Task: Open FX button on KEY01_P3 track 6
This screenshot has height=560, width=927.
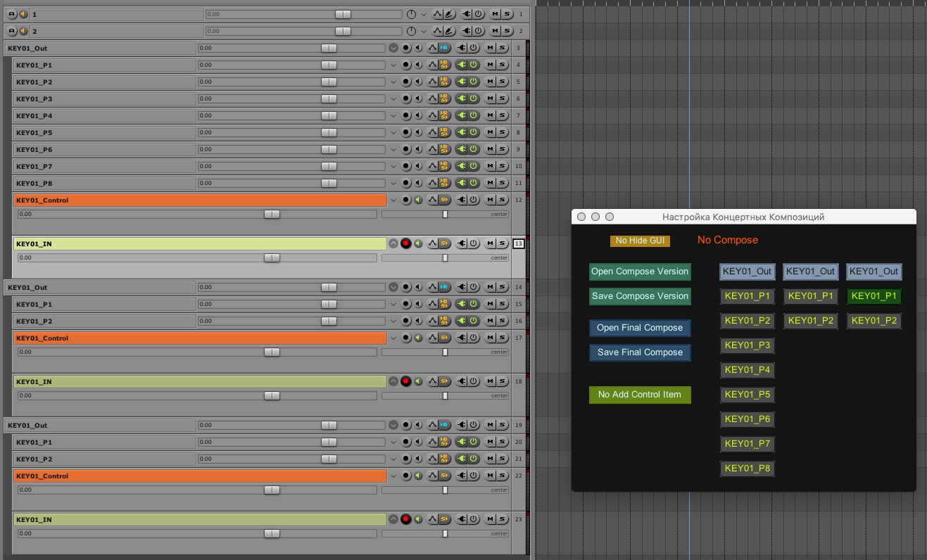Action: click(x=462, y=98)
